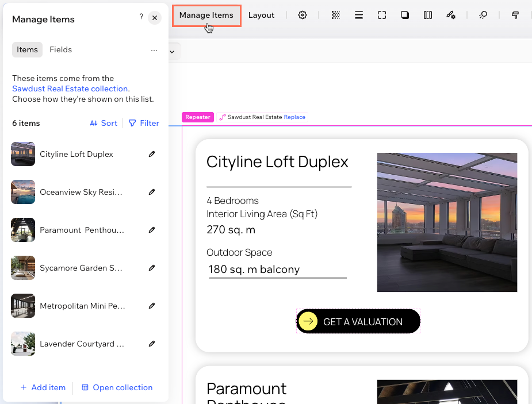Switch to the Fields tab
This screenshot has width=532, height=404.
(61, 49)
